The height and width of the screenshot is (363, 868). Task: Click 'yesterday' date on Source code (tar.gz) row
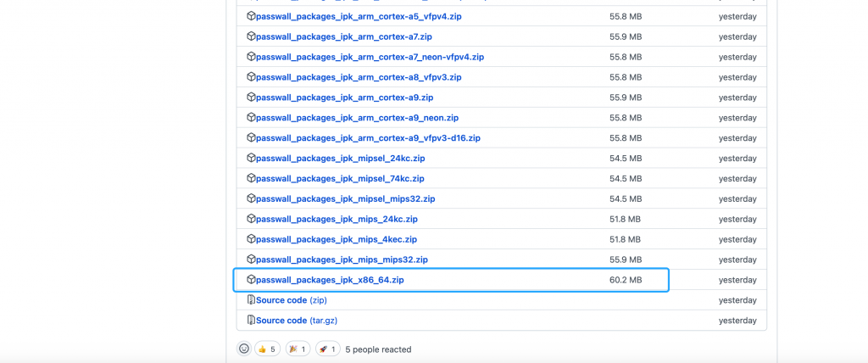point(737,321)
